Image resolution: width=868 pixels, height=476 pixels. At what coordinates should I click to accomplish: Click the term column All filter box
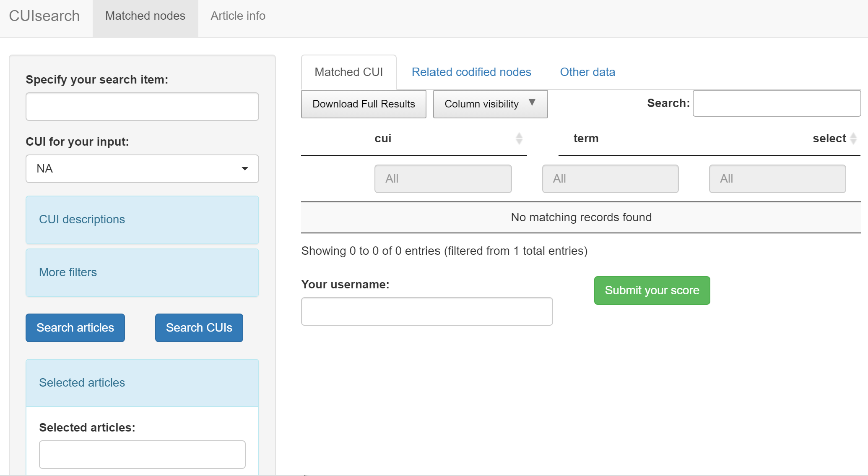coord(610,179)
